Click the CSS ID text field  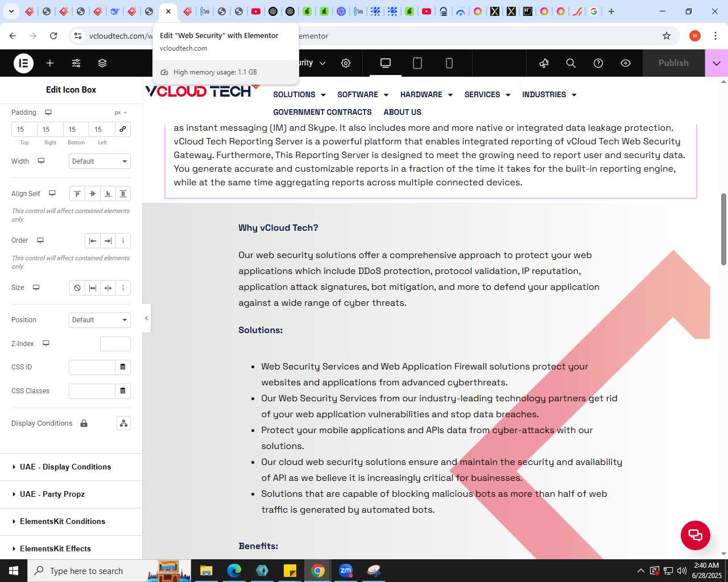(92, 367)
